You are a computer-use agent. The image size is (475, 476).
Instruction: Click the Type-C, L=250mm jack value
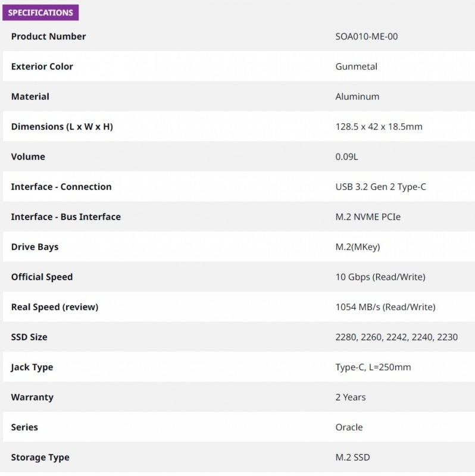[x=373, y=367]
